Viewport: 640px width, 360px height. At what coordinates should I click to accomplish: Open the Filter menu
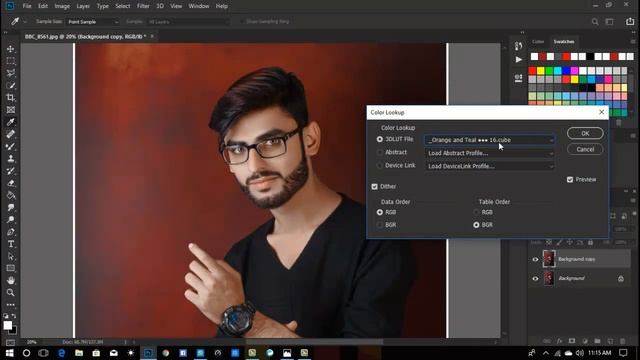[x=143, y=6]
